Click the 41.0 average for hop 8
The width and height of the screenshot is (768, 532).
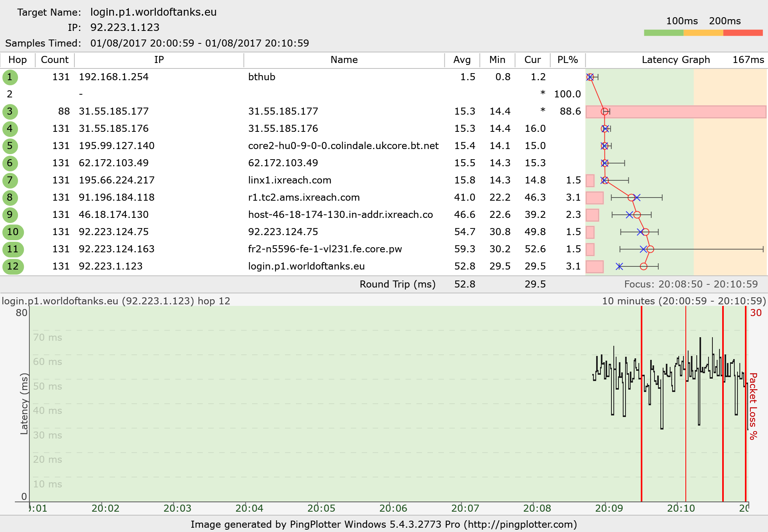tap(465, 198)
